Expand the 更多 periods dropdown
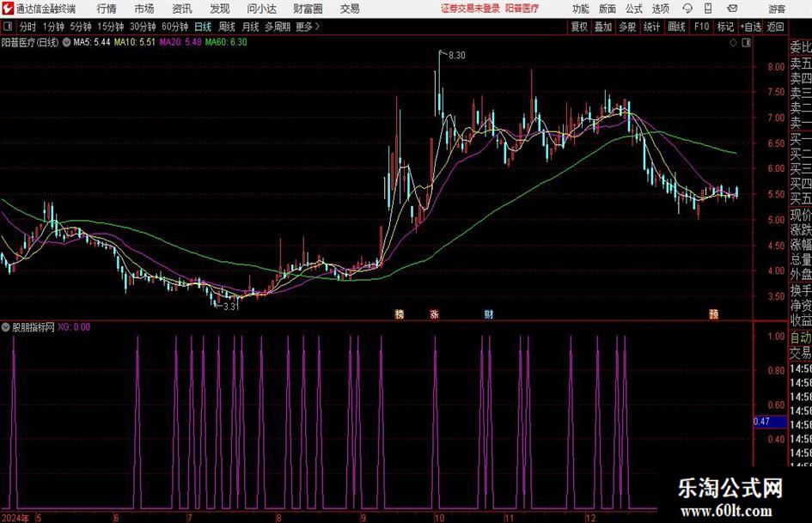812x523 pixels. pos(308,27)
